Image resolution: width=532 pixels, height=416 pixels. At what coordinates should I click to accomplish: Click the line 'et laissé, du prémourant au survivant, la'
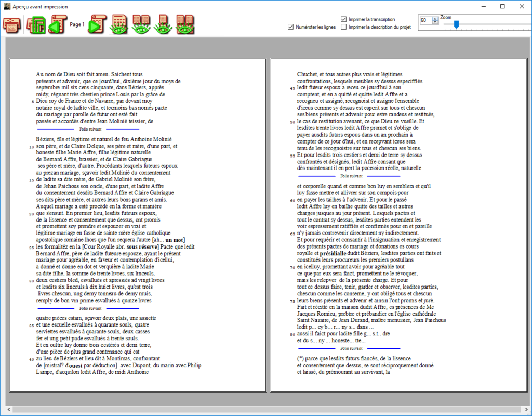(x=343, y=372)
